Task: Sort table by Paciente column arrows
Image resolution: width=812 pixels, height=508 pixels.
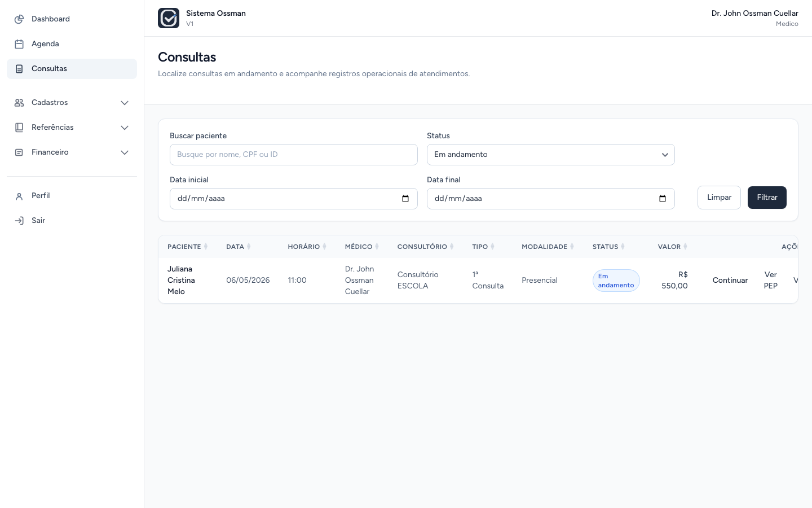Action: point(206,247)
